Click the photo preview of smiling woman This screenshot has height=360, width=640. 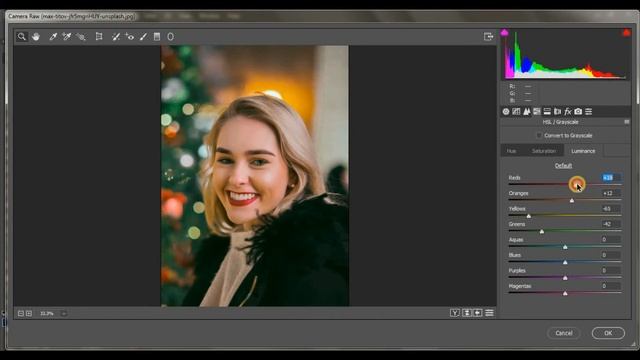click(255, 176)
